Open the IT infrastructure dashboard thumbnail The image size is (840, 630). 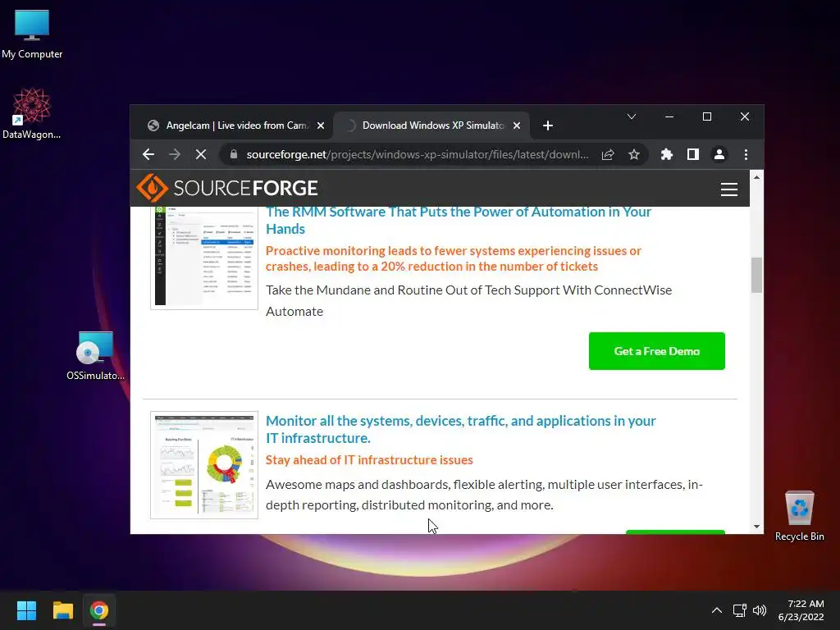pos(204,465)
